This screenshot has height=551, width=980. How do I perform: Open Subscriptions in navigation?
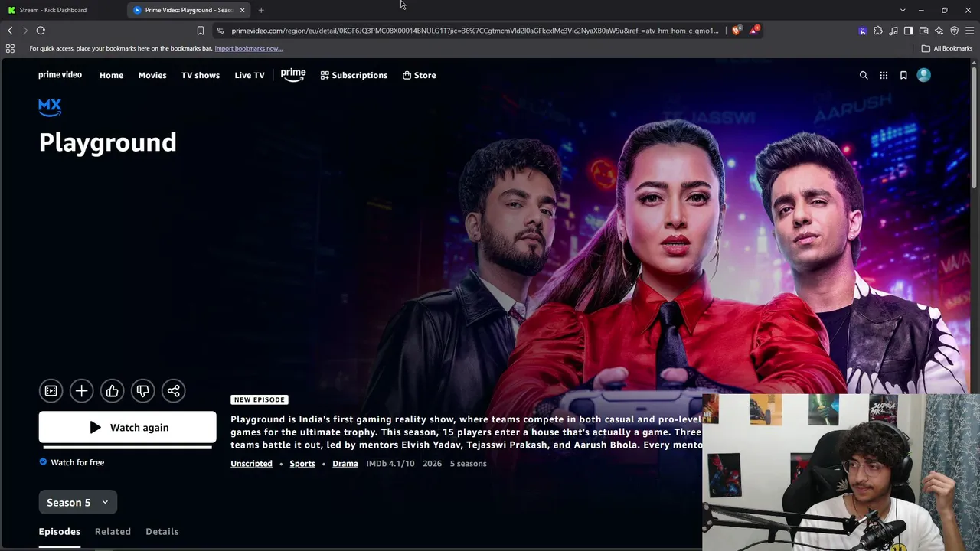tap(354, 75)
